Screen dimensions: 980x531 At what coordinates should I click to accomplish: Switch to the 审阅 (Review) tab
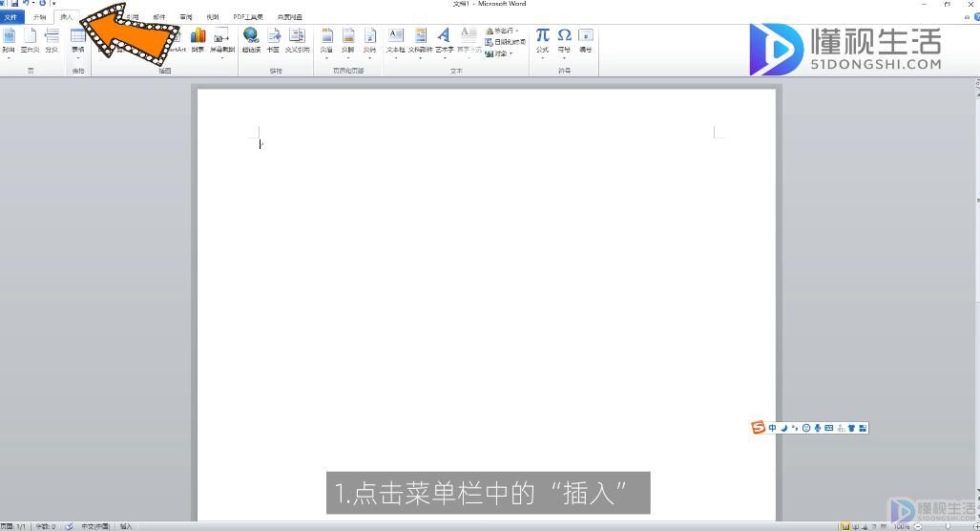pos(186,17)
